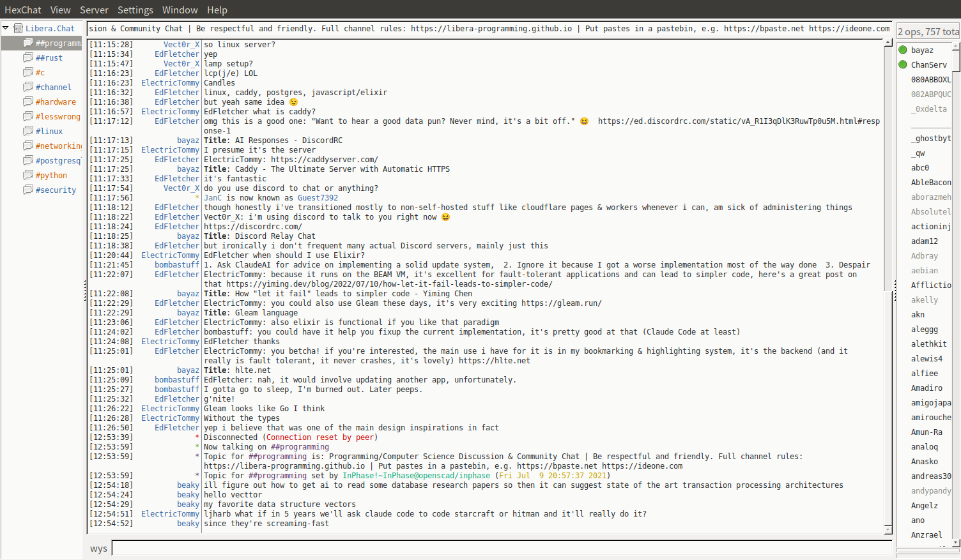Open the Server menu

coord(94,10)
